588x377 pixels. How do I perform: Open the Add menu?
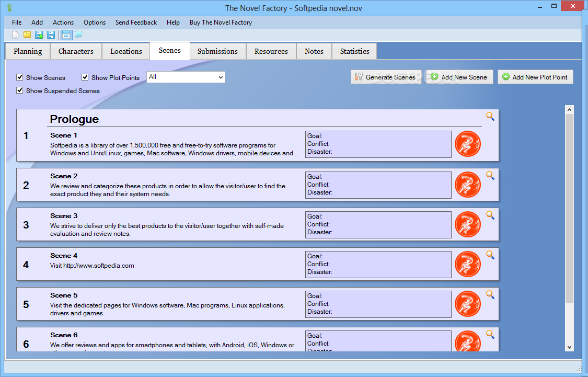tap(37, 22)
